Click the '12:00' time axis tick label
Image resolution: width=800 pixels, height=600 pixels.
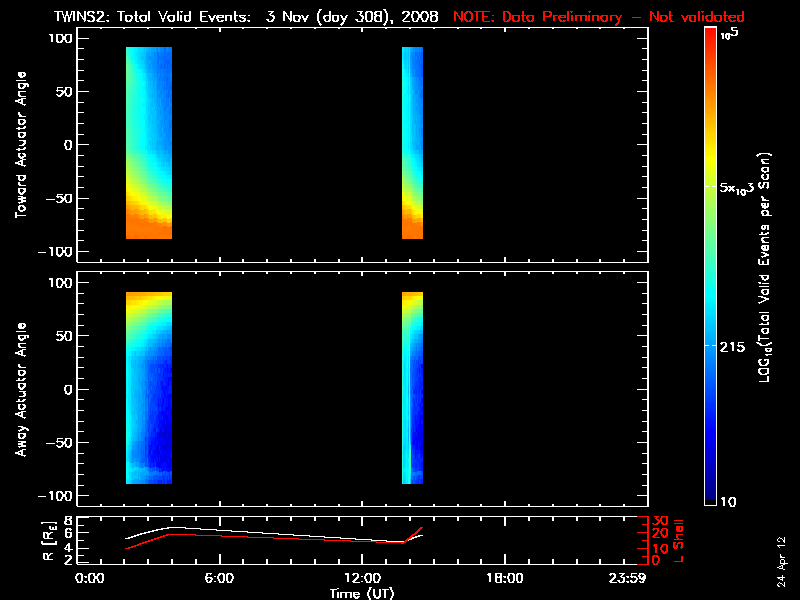pyautogui.click(x=362, y=579)
